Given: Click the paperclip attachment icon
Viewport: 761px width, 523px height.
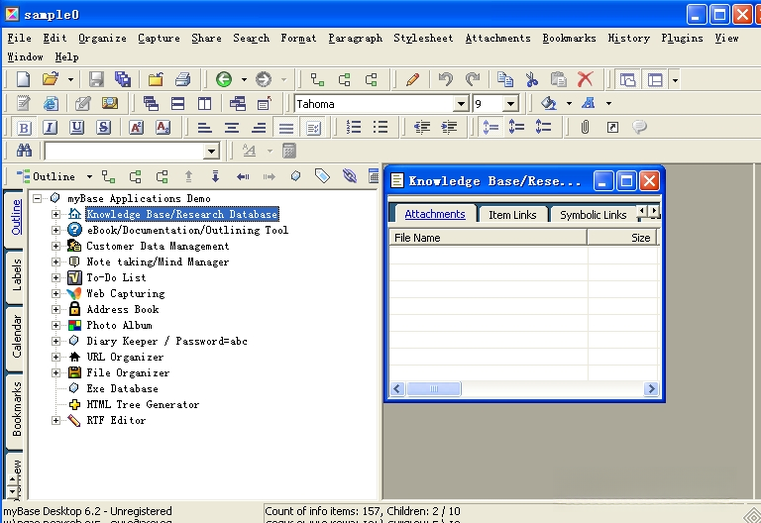Looking at the screenshot, I should [585, 127].
